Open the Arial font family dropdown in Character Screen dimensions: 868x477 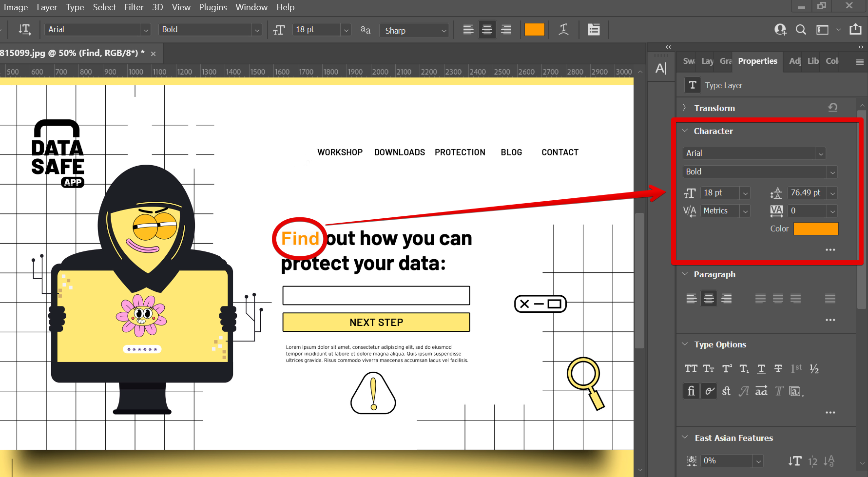[x=821, y=153]
